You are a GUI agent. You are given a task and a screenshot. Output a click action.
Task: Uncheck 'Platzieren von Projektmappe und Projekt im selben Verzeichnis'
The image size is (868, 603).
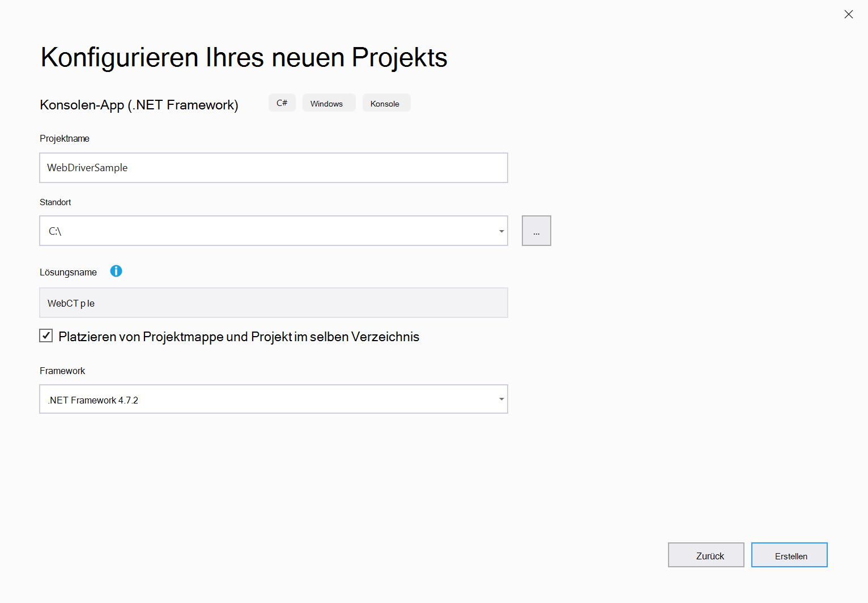46,336
